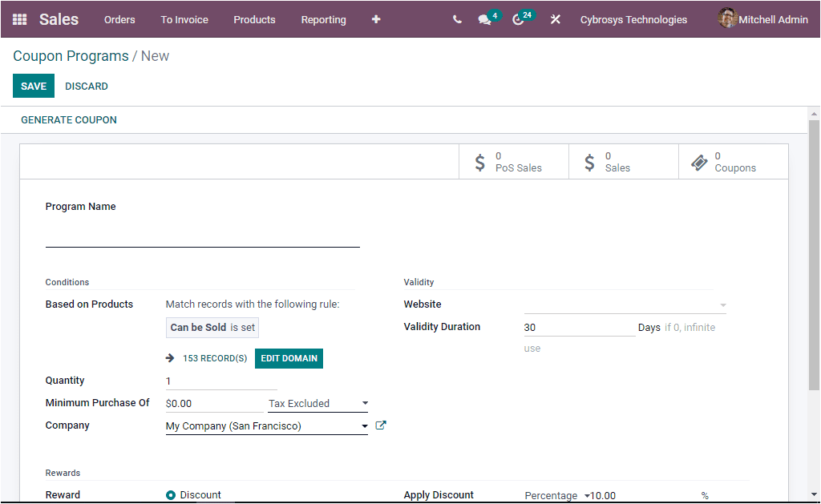Open the messages icon showing 4 notifications
This screenshot has width=821, height=504.
pyautogui.click(x=483, y=19)
